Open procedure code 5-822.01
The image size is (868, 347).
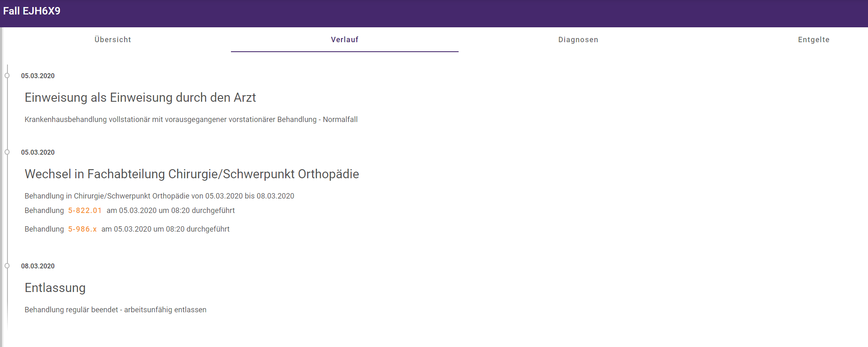pos(85,211)
